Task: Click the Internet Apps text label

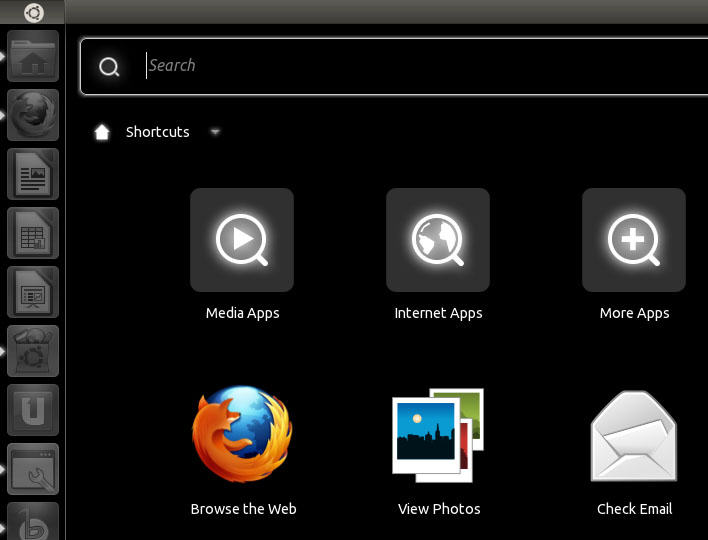Action: click(x=438, y=313)
